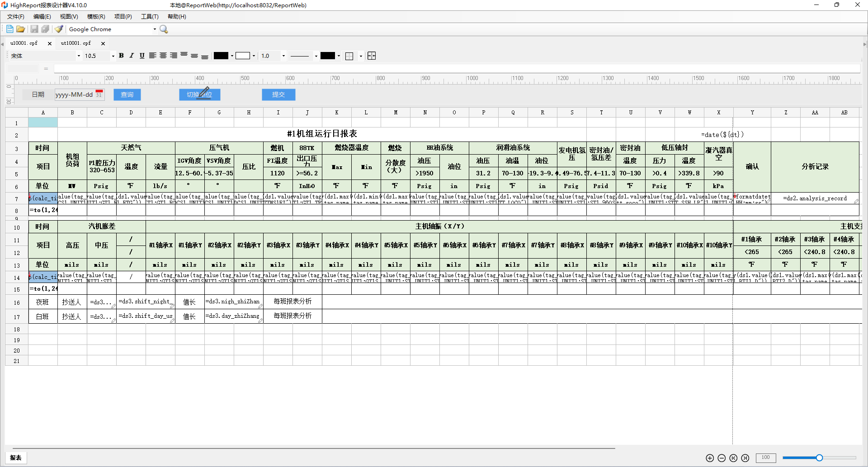The width and height of the screenshot is (868, 467).
Task: Select the 每班报表分析 cell in 夜班 row
Action: coord(292,302)
